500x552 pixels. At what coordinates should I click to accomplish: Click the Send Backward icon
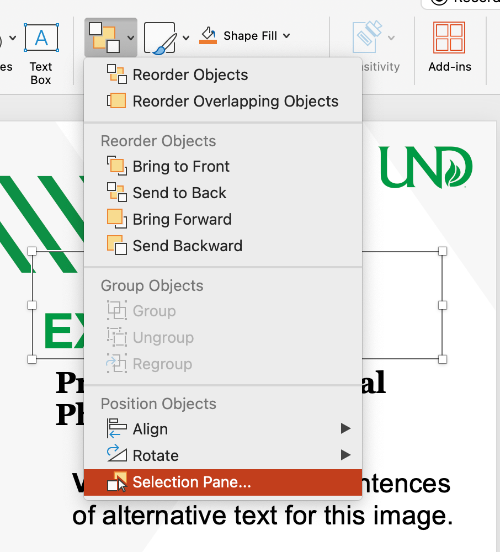[x=117, y=245]
